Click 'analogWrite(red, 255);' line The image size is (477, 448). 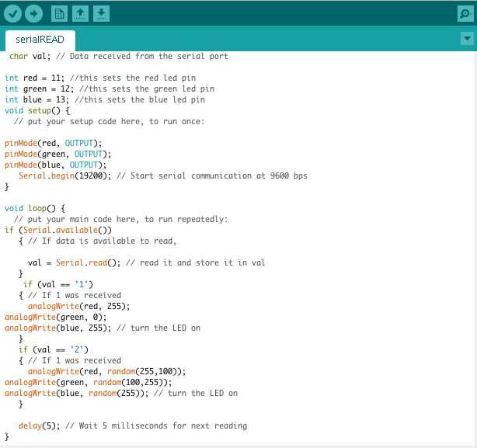pos(78,306)
